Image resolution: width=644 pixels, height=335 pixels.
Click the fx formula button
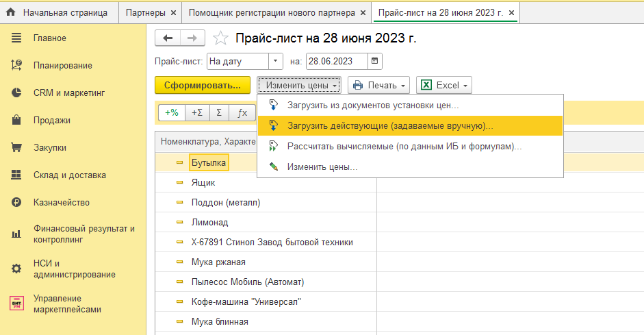tap(242, 112)
